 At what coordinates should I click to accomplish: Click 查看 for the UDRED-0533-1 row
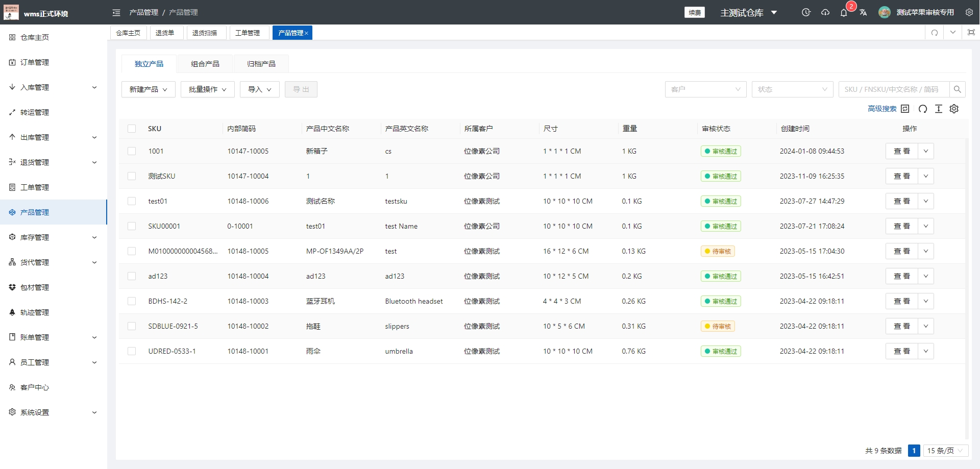click(x=902, y=351)
